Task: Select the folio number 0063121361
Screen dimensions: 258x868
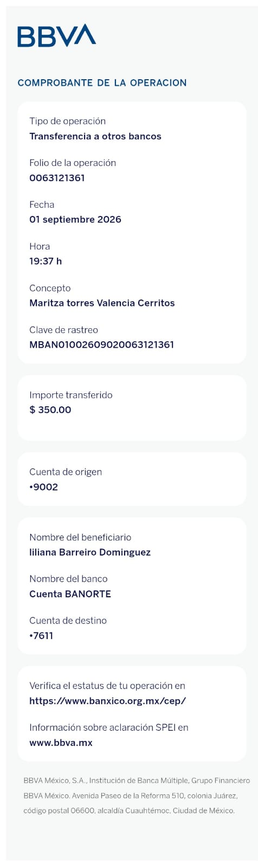Action: (57, 178)
